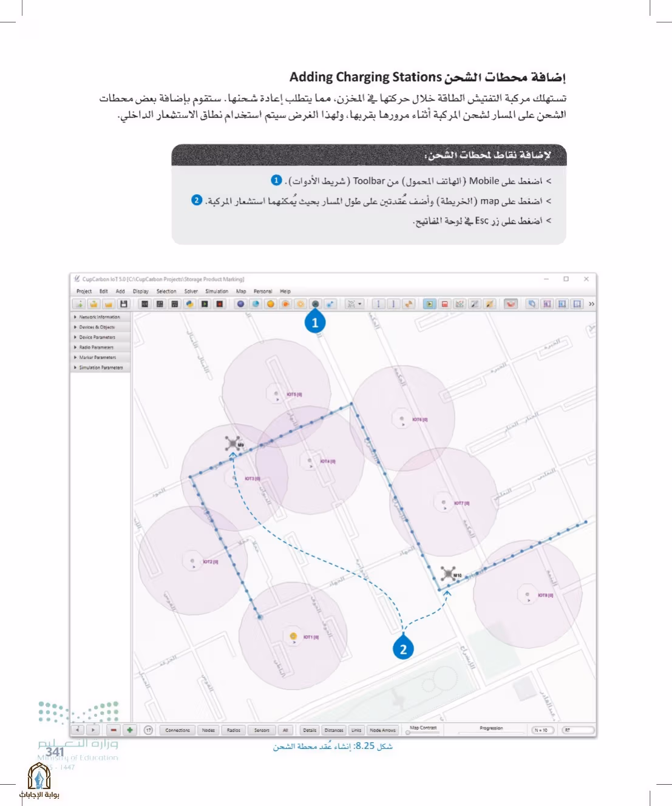The width and height of the screenshot is (672, 806).
Task: Select the light blue circle node icon
Action: coord(256,304)
